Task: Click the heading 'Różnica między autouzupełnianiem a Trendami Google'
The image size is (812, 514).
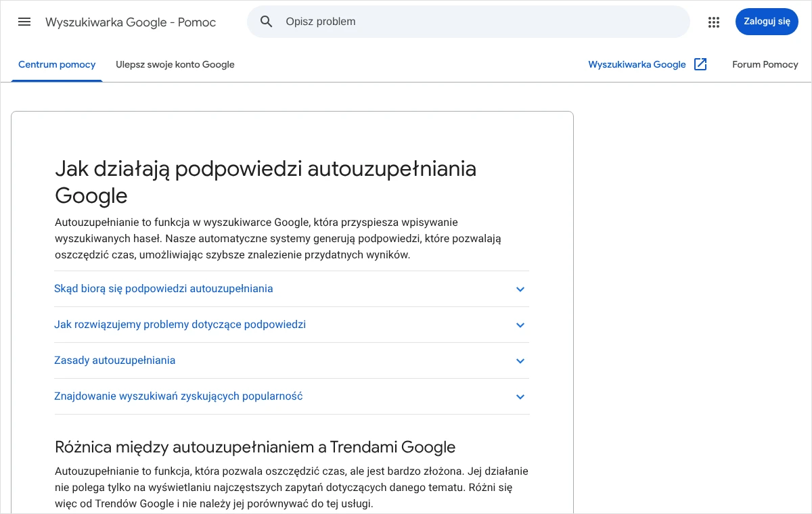Action: pos(255,447)
